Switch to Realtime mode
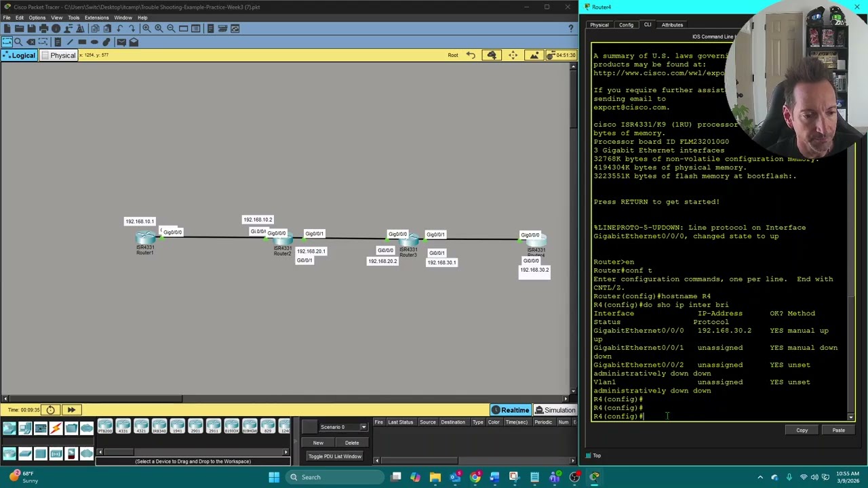Screen dimensions: 868x488 (510, 410)
